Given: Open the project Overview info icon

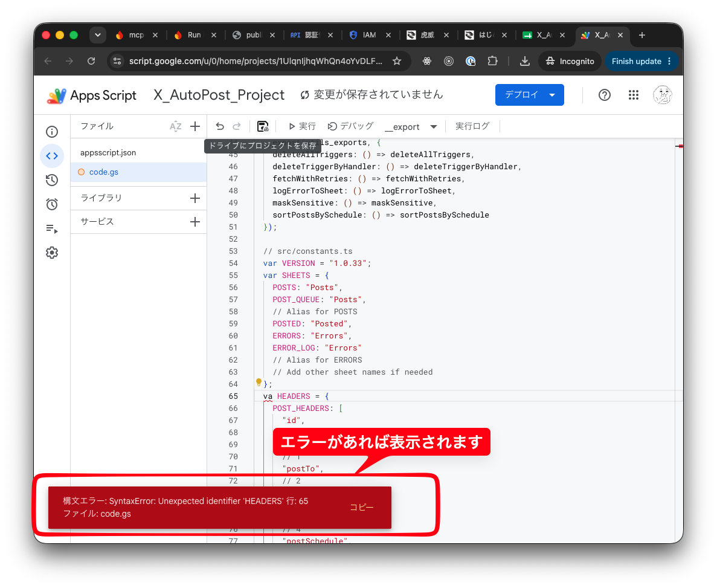Looking at the screenshot, I should (52, 132).
